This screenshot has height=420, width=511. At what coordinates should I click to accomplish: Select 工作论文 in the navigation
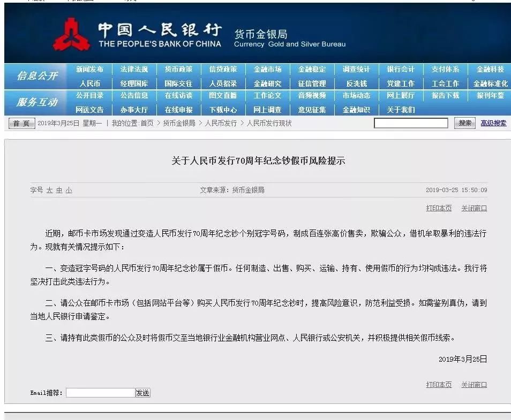pyautogui.click(x=268, y=95)
